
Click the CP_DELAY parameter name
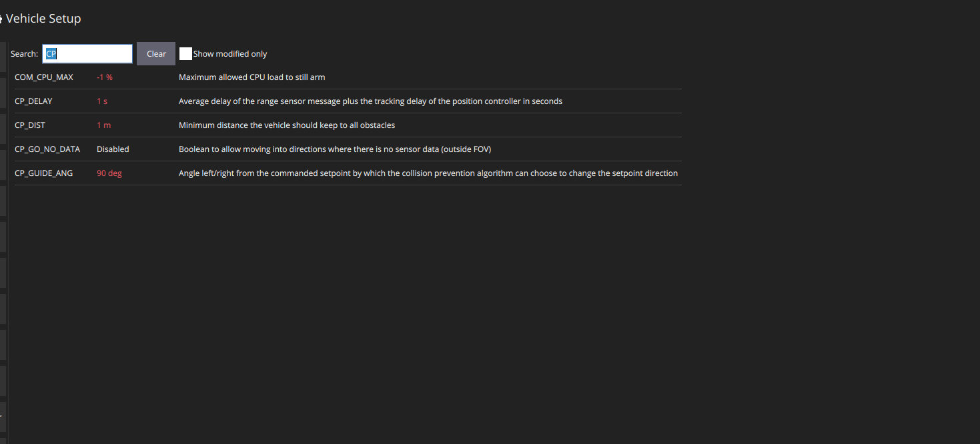click(x=33, y=101)
